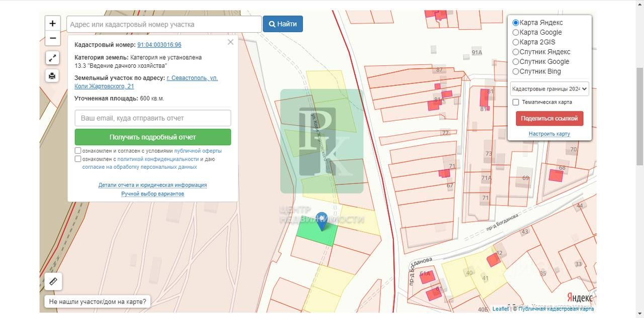Select Спутник Яндекс map layer
644x318 pixels.
click(x=516, y=52)
